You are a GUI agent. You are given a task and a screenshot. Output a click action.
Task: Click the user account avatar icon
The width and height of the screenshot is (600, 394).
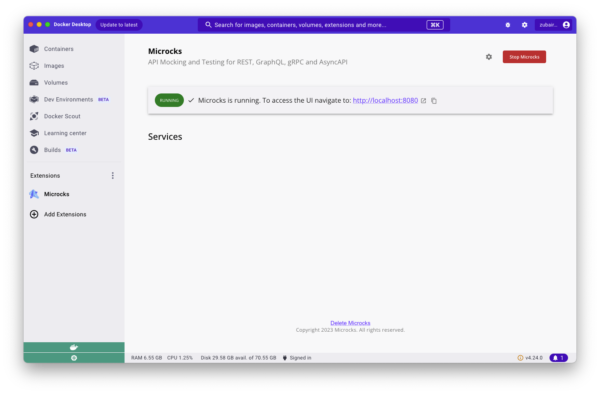[566, 25]
